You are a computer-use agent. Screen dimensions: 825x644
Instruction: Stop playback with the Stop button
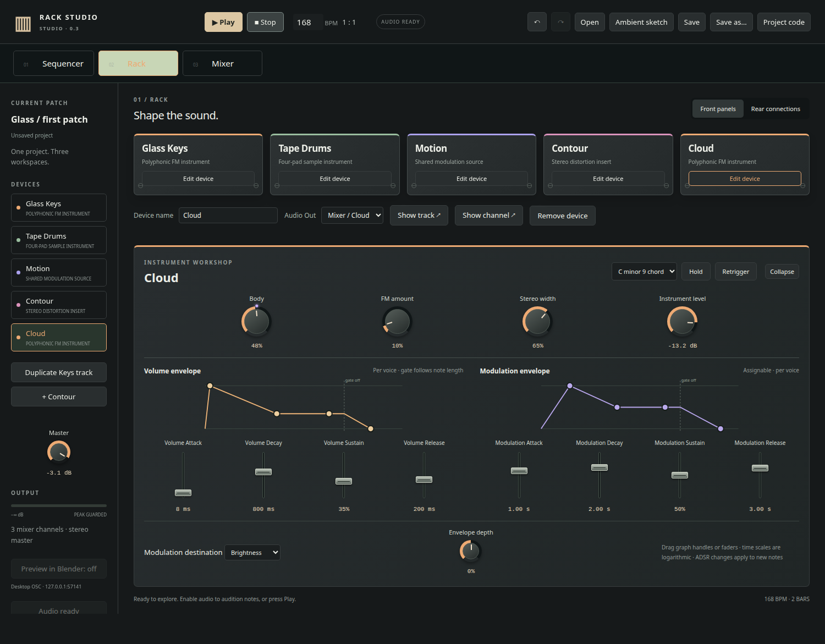tap(265, 22)
